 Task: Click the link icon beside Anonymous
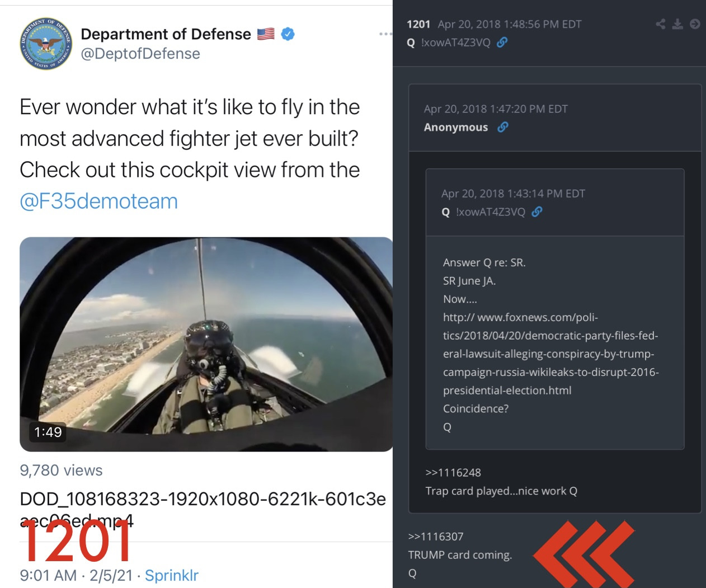click(x=503, y=127)
